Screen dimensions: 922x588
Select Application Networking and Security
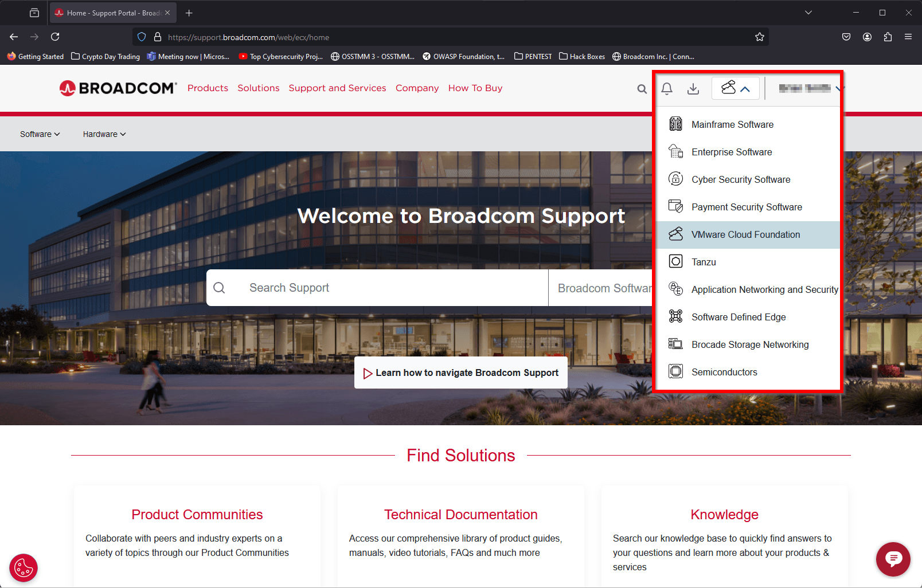click(748, 289)
